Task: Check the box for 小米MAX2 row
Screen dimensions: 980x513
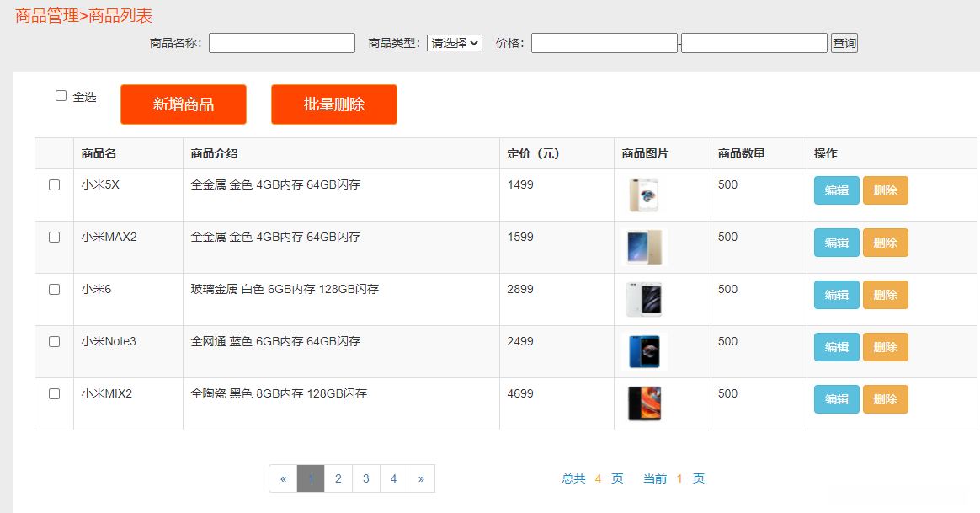Action: 55,237
